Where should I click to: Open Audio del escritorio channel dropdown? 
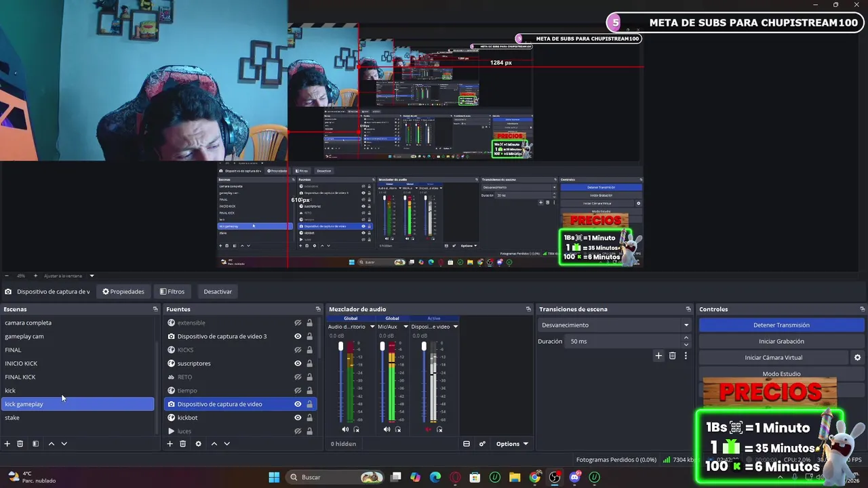372,327
